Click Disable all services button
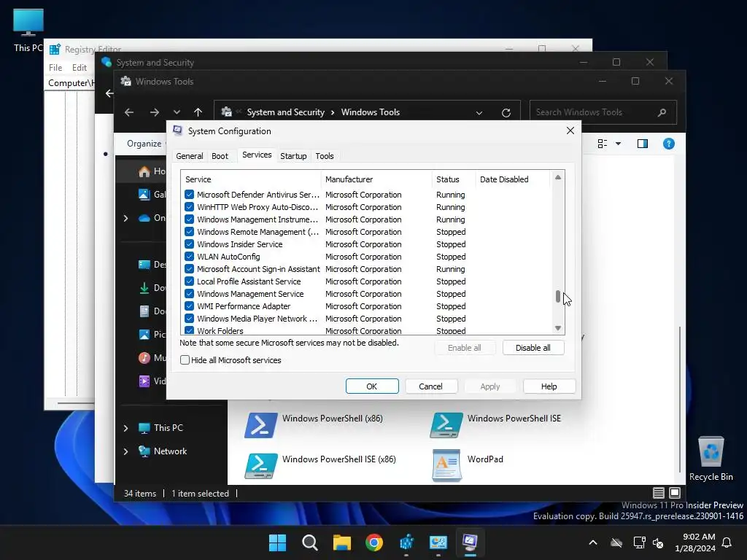This screenshot has height=560, width=747. (533, 348)
